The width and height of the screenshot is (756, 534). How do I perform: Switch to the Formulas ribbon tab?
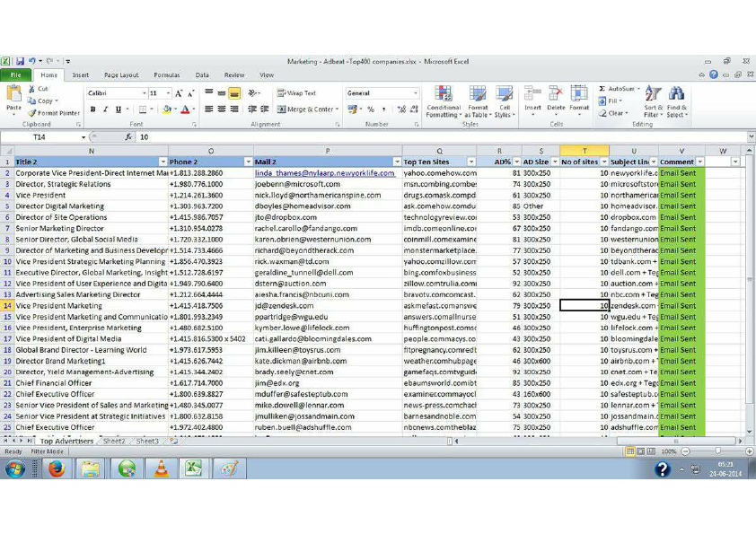(x=166, y=75)
